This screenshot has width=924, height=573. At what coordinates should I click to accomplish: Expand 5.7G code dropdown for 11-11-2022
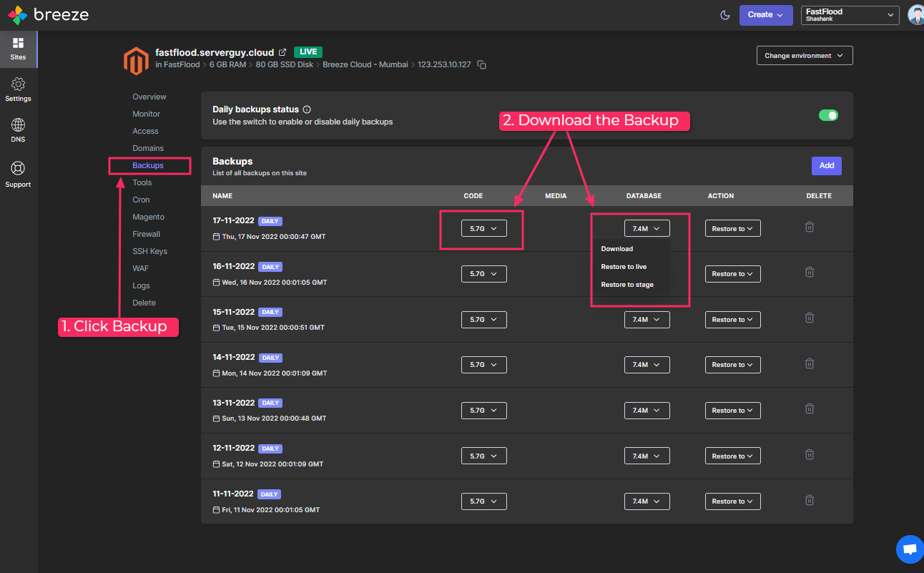click(484, 501)
